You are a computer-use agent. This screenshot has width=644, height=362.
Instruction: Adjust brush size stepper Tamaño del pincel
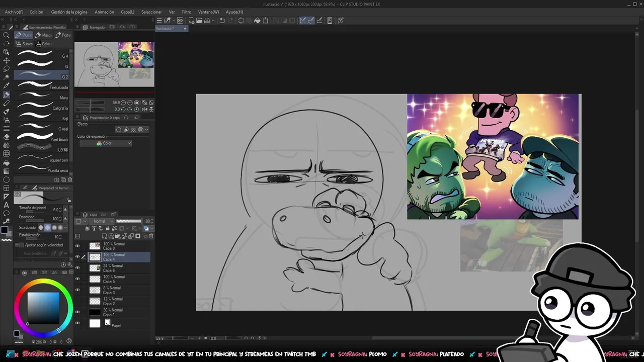(61, 210)
